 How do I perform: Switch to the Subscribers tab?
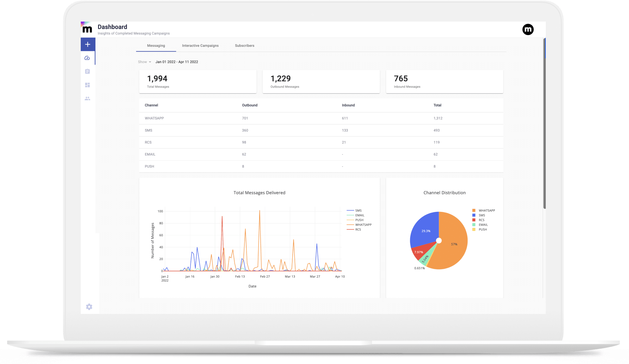[x=244, y=46]
